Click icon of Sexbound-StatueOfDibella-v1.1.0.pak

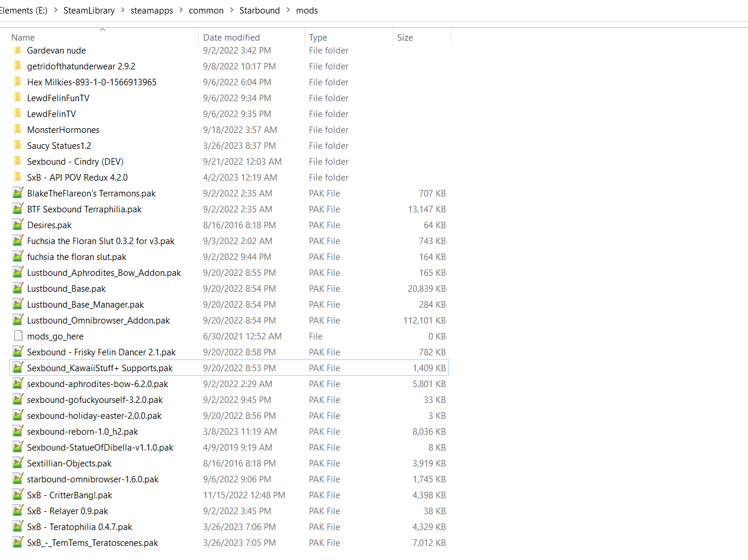click(x=18, y=447)
